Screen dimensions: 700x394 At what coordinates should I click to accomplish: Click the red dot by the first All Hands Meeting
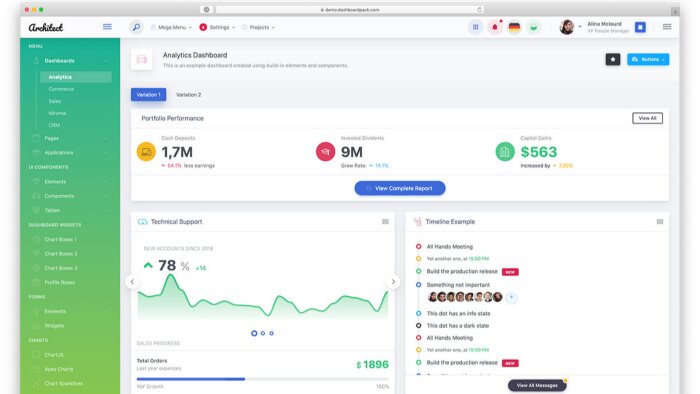tap(418, 246)
